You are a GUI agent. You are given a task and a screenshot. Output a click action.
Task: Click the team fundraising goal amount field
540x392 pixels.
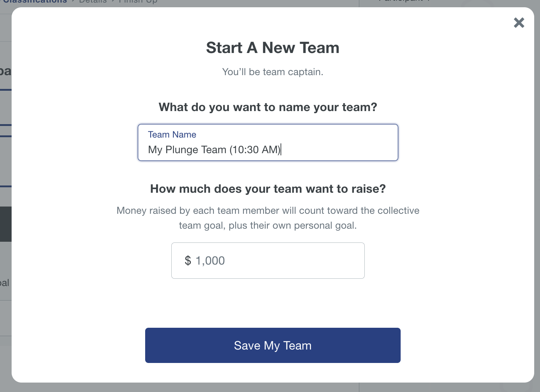coord(268,261)
